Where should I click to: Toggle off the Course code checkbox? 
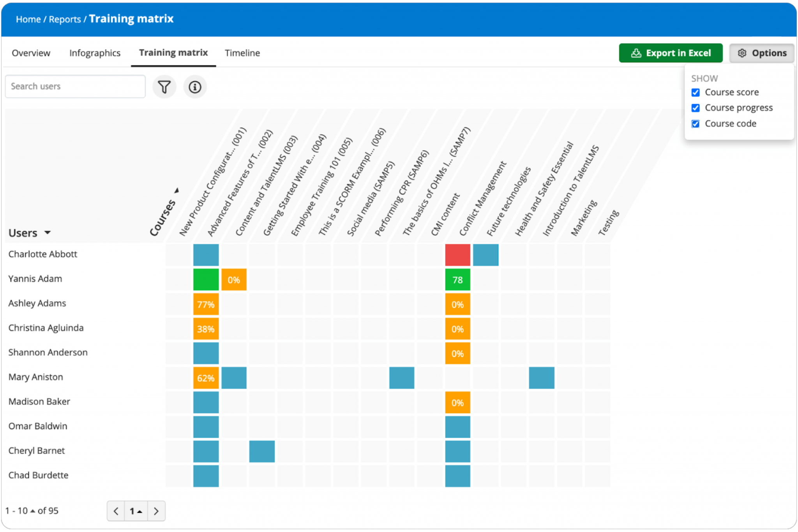[696, 123]
